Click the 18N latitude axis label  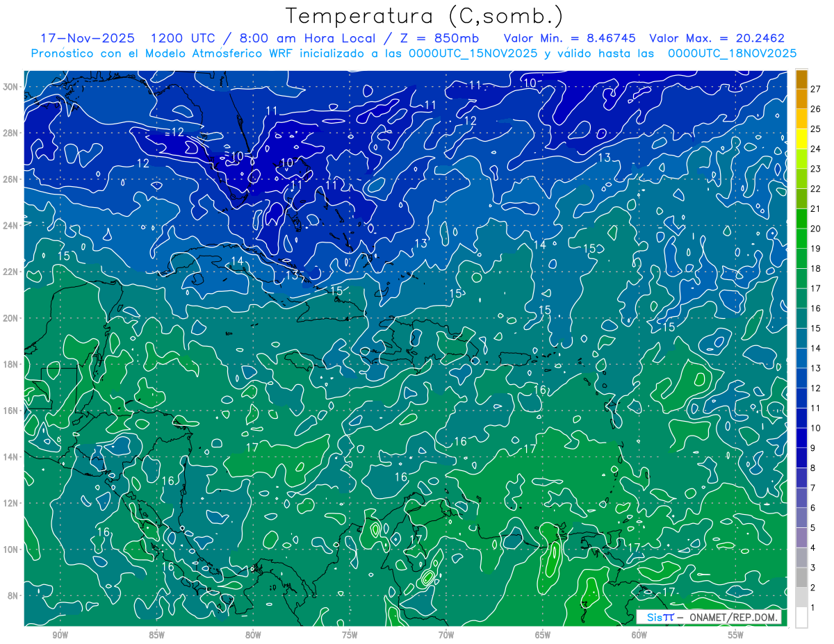[x=11, y=364]
